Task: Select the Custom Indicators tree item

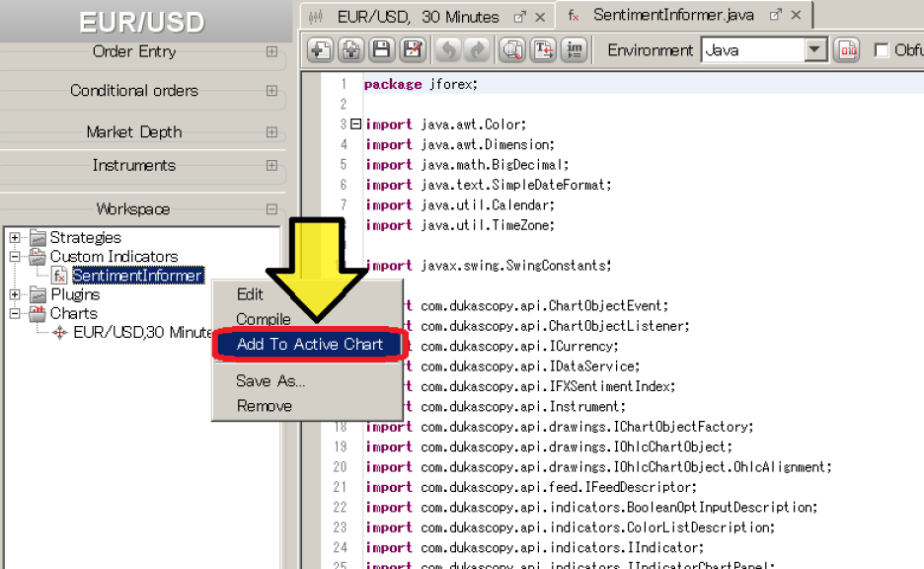Action: click(114, 257)
